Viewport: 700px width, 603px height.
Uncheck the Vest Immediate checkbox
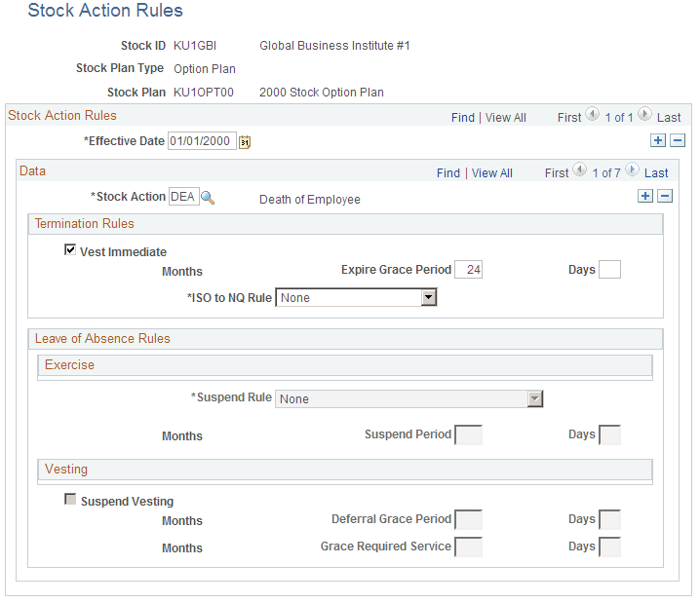(70, 249)
